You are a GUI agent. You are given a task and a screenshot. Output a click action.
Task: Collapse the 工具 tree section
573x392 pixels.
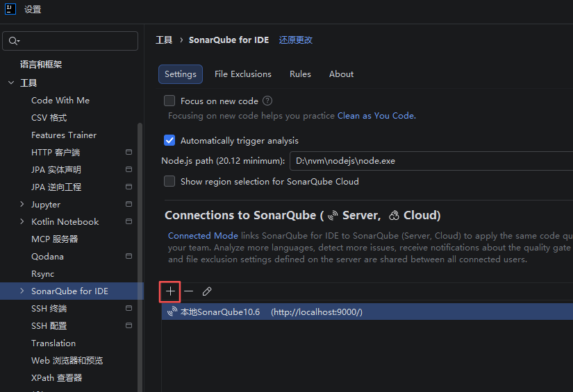(11, 83)
